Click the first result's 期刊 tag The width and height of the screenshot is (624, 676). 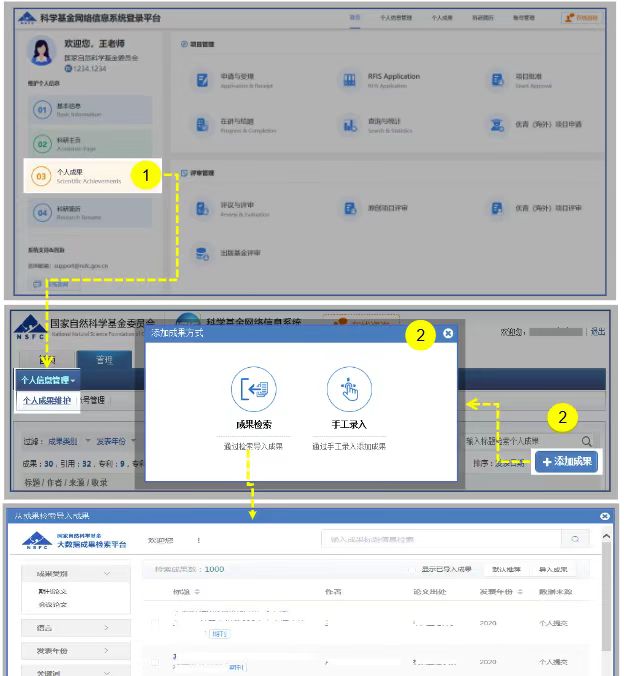click(x=219, y=634)
